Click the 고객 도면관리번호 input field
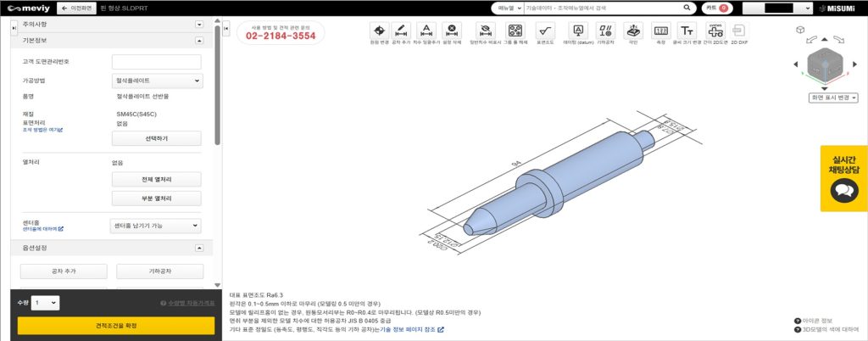Viewport: 868px width, 341px height. click(157, 62)
